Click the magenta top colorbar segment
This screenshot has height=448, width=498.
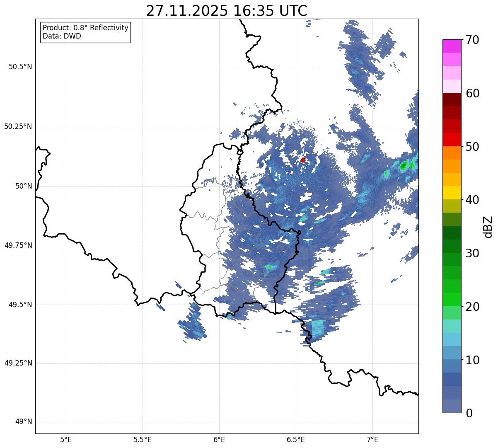[x=452, y=46]
